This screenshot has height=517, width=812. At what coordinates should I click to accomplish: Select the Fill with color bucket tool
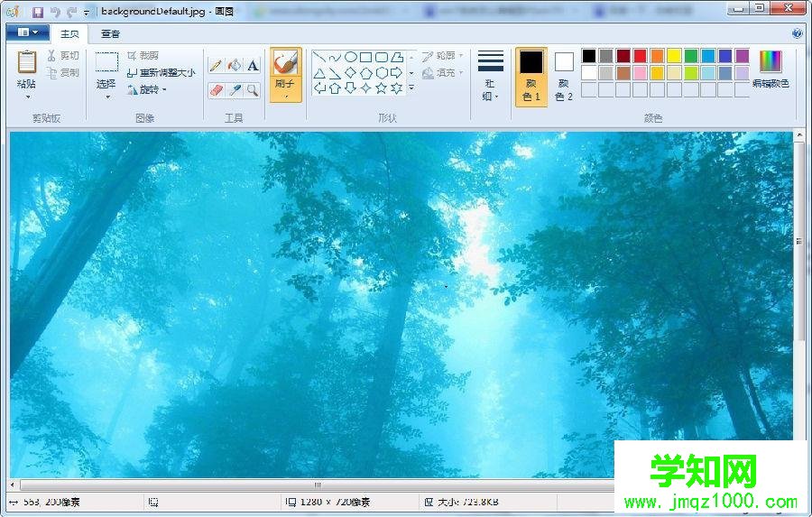coord(235,65)
